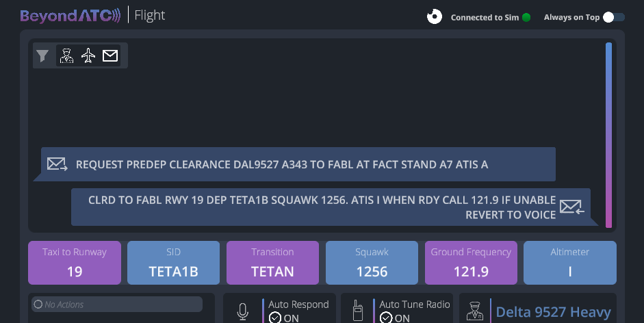Click the BeyondATC logo
Screen dimensions: 644x323
tap(70, 15)
